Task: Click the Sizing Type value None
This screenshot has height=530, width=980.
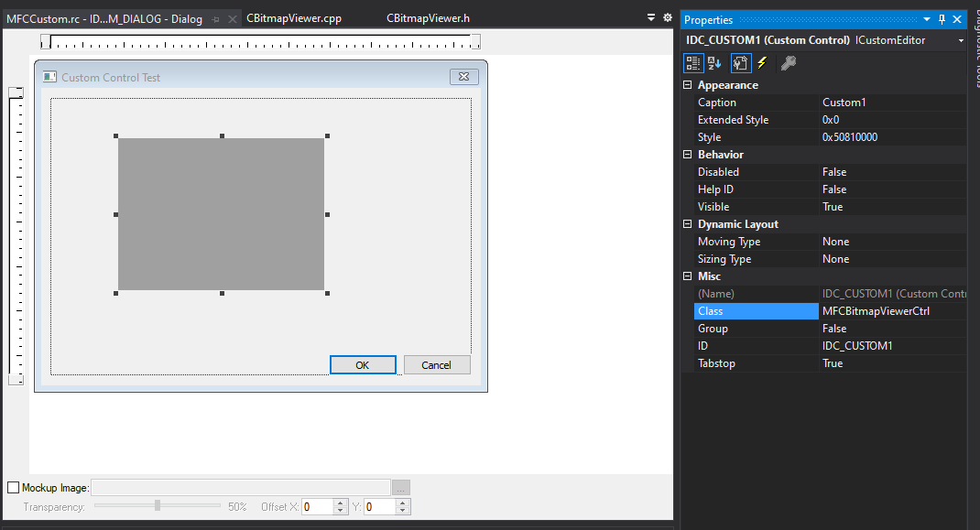Action: pos(892,259)
